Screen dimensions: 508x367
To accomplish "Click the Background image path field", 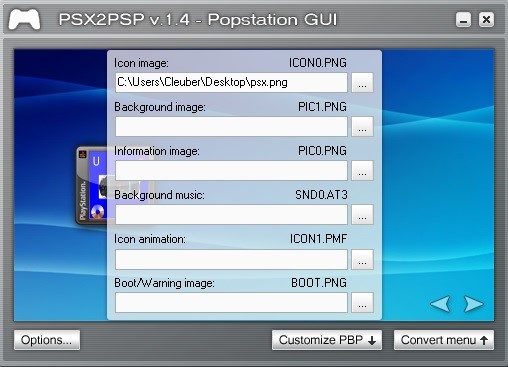I will [x=231, y=126].
